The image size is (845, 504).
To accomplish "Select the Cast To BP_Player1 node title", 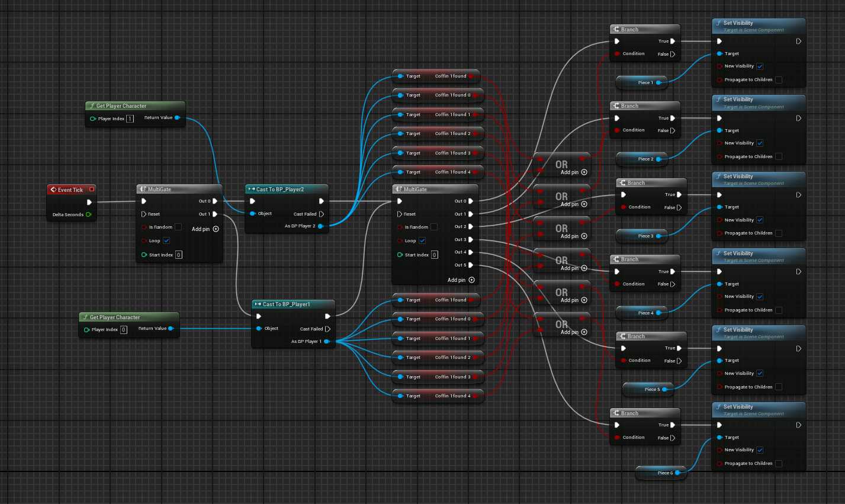I will [287, 304].
